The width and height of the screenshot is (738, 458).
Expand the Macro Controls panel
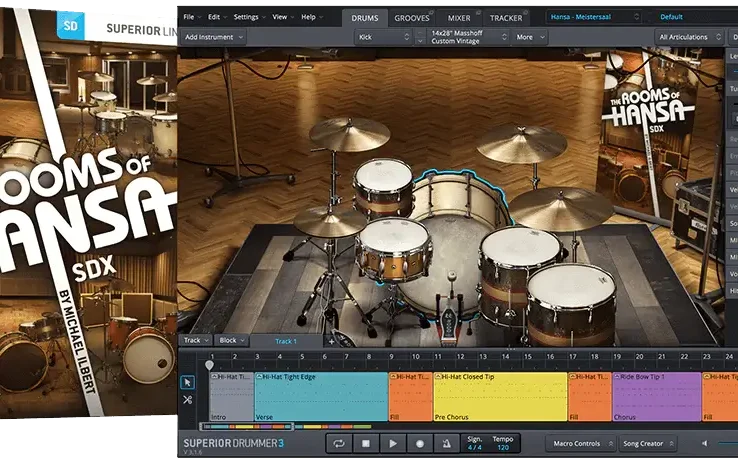click(581, 443)
